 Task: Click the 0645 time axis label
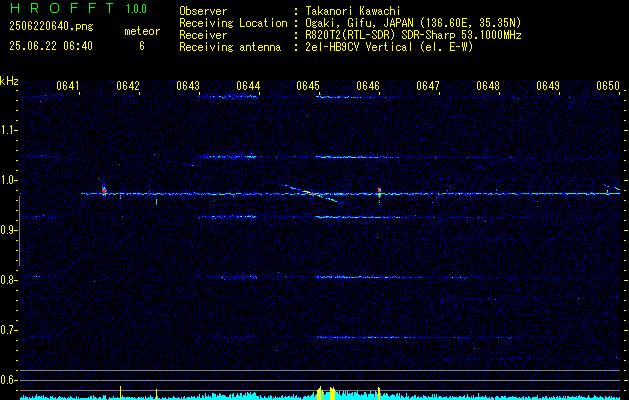(308, 85)
